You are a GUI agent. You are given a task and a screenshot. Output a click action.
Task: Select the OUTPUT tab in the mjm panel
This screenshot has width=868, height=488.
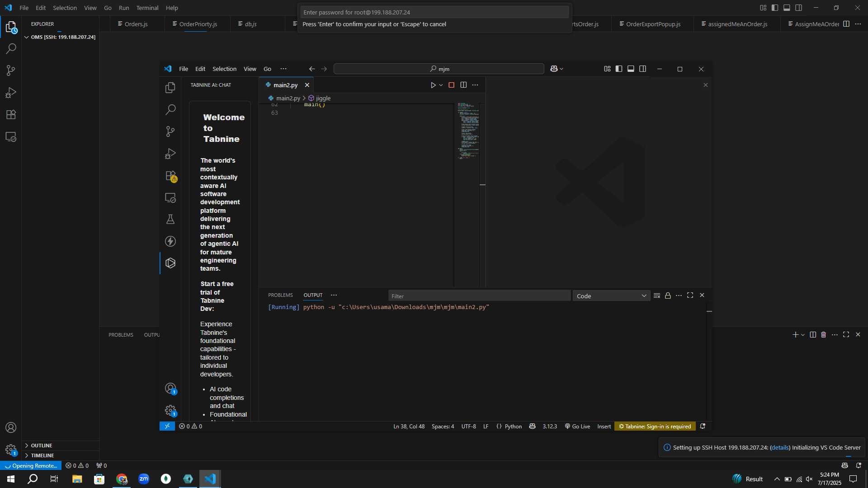pos(313,295)
